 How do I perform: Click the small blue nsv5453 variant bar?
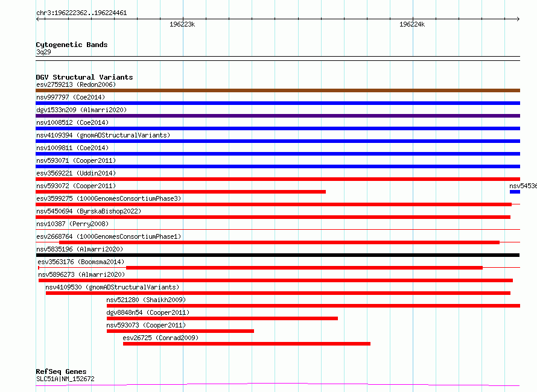coord(515,192)
